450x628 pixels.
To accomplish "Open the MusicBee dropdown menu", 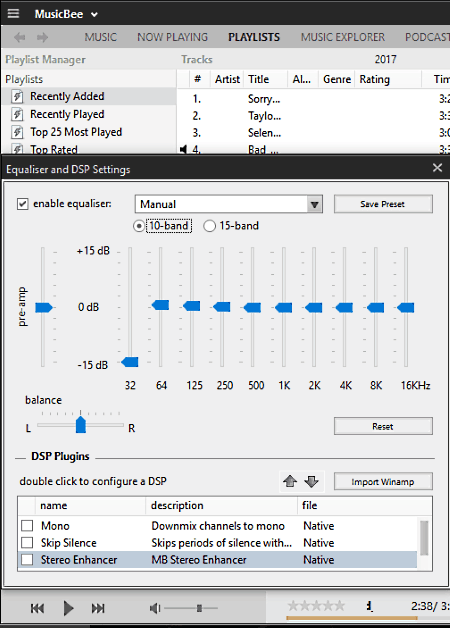I will pos(66,14).
